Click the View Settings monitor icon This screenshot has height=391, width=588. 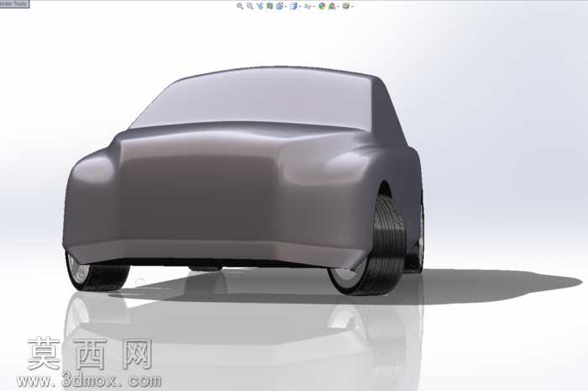click(346, 6)
